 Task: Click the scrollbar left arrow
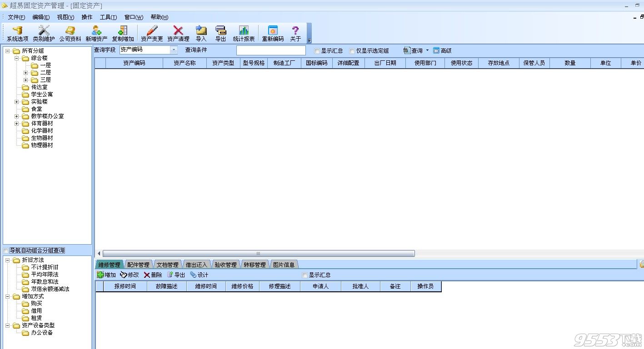(x=99, y=253)
